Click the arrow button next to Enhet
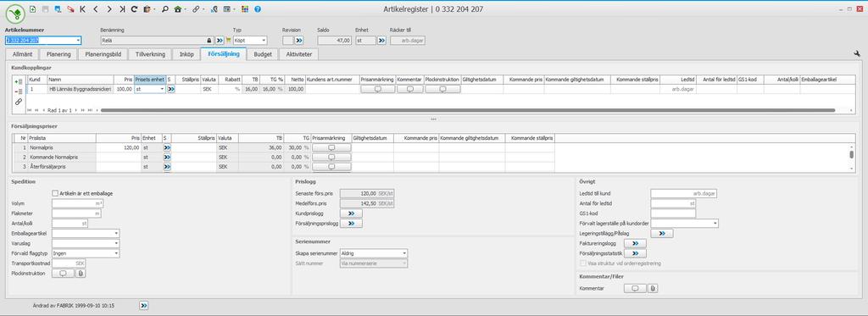 pos(382,41)
